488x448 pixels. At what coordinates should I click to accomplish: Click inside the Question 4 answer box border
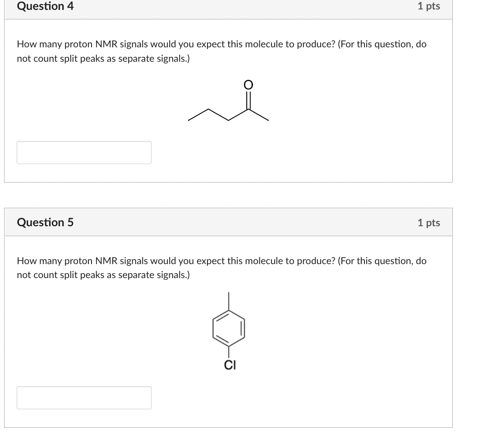(84, 152)
